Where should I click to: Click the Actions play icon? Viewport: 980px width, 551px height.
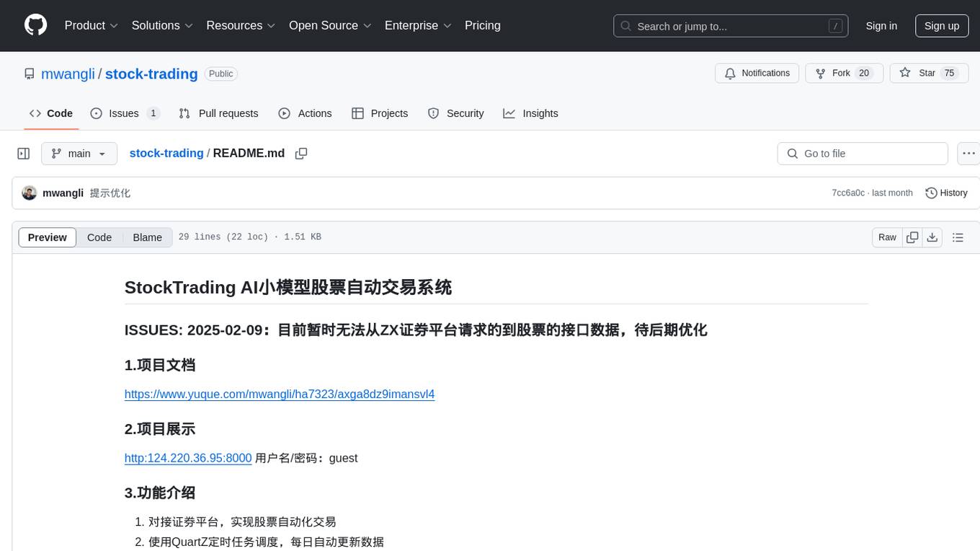[x=285, y=113]
